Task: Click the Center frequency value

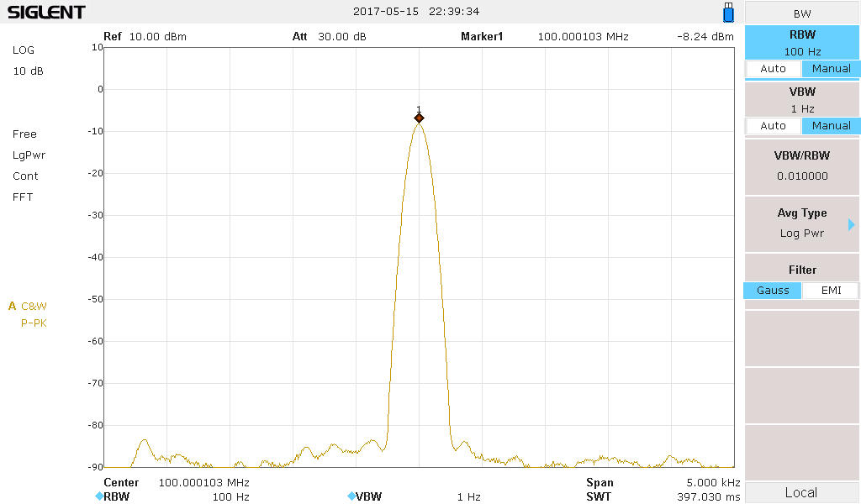Action: click(203, 483)
